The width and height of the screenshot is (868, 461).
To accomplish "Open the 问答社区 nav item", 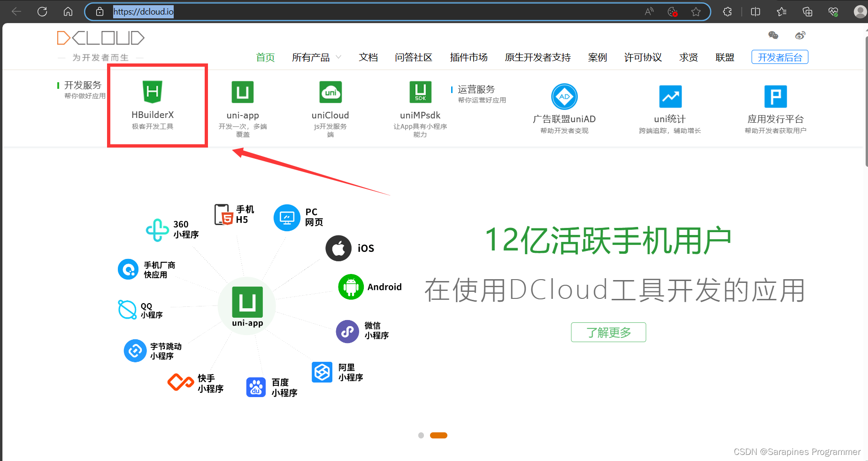I will point(414,57).
